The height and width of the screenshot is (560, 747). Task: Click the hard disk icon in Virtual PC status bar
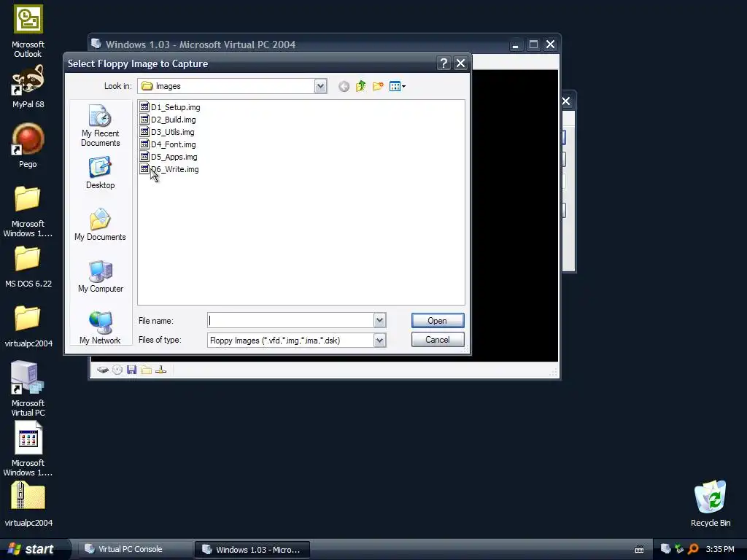(x=102, y=370)
